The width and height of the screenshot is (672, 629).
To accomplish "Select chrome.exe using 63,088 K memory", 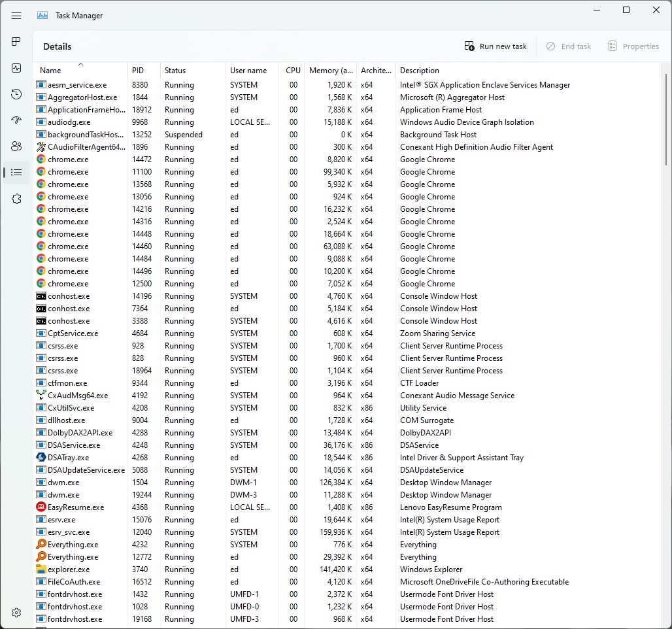I will coord(346,246).
